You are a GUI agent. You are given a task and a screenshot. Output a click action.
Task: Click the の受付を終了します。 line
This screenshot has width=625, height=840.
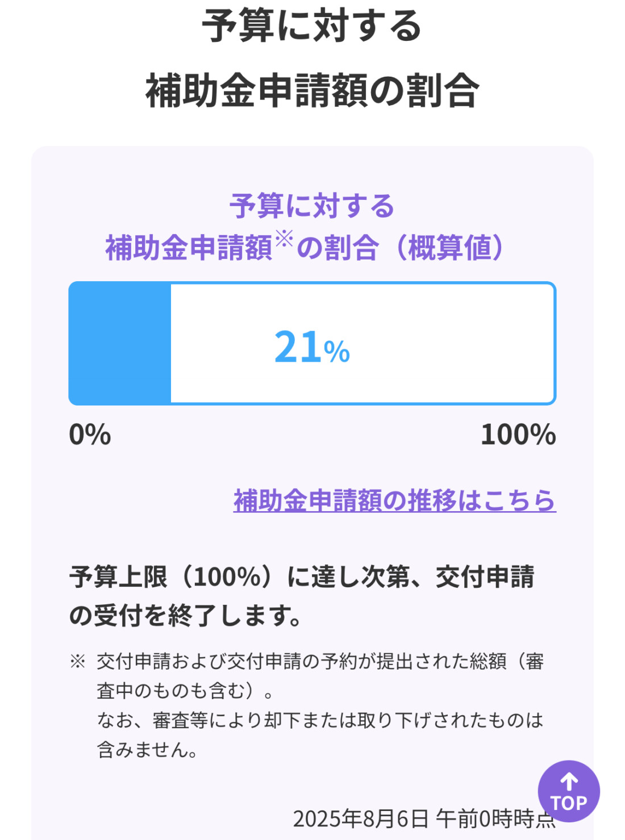point(185,616)
